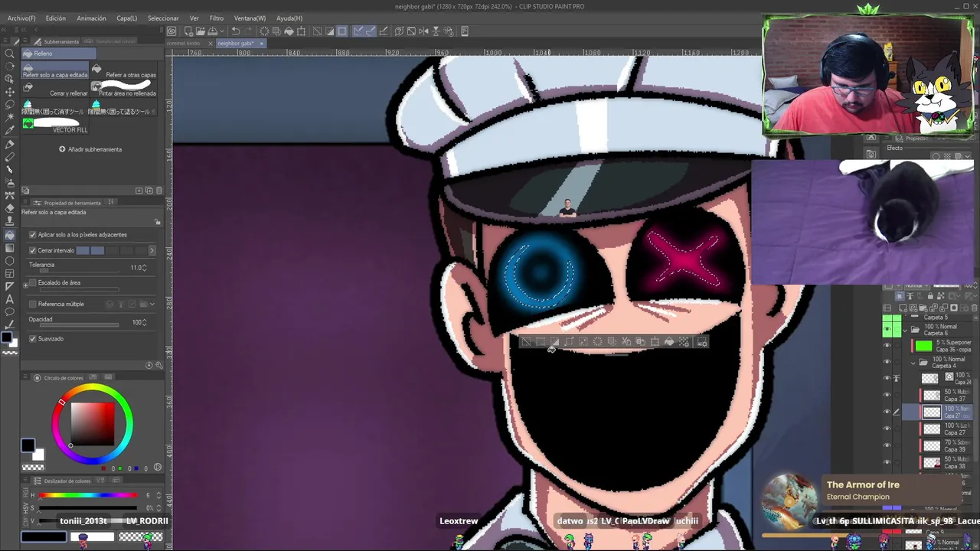This screenshot has height=551, width=980.
Task: Expand Cerrar intervalo options arrow
Action: tap(152, 250)
